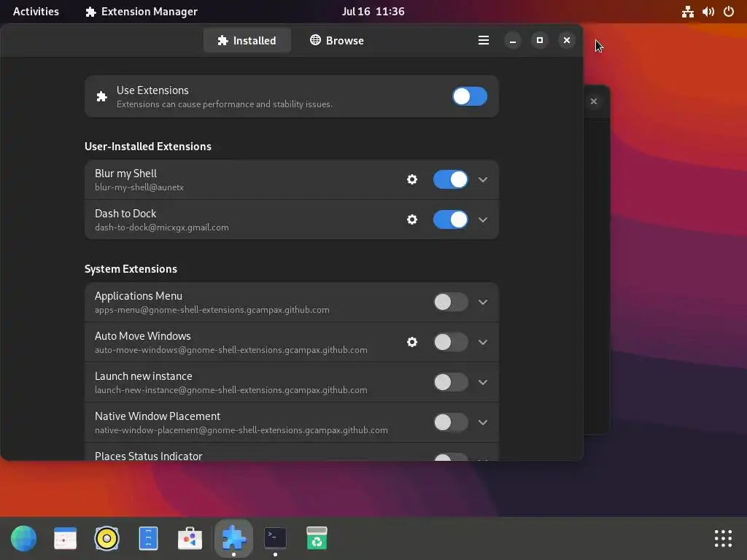747x560 pixels.
Task: Expand Applications Menu details chevron
Action: click(483, 302)
